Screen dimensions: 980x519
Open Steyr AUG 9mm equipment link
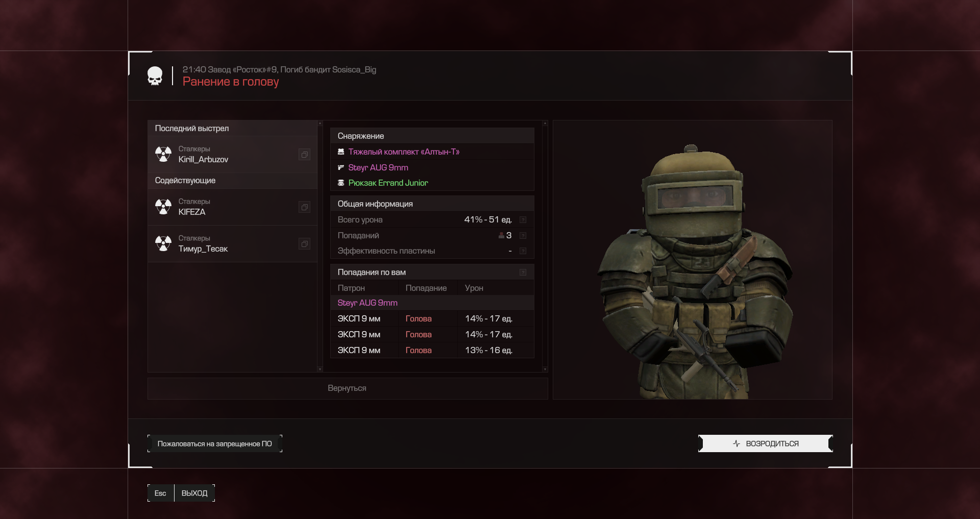point(378,167)
